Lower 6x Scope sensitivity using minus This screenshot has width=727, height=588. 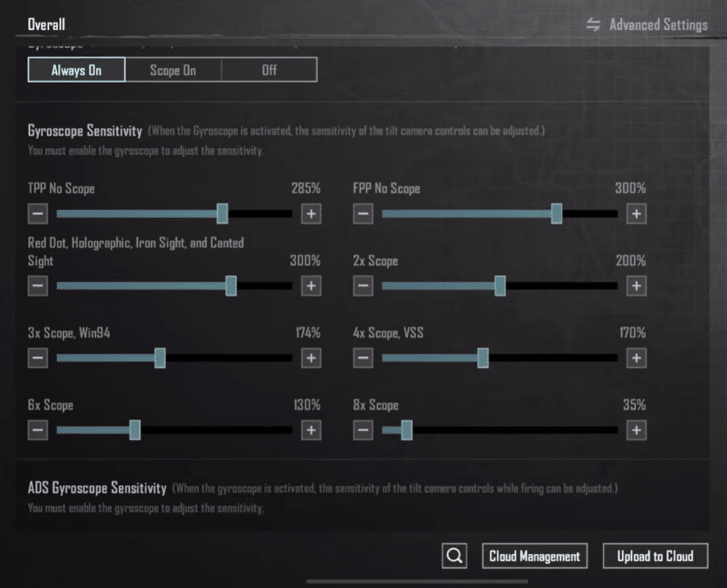[x=38, y=430]
